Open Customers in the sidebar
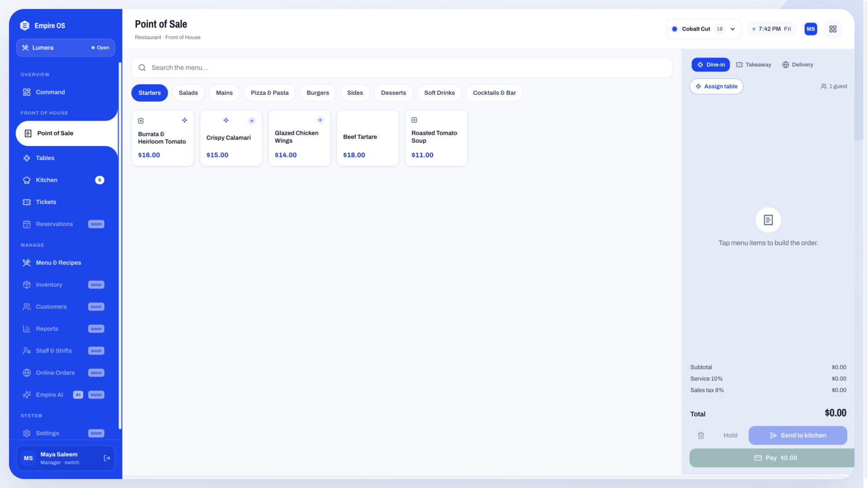Image resolution: width=868 pixels, height=488 pixels. pos(66,307)
